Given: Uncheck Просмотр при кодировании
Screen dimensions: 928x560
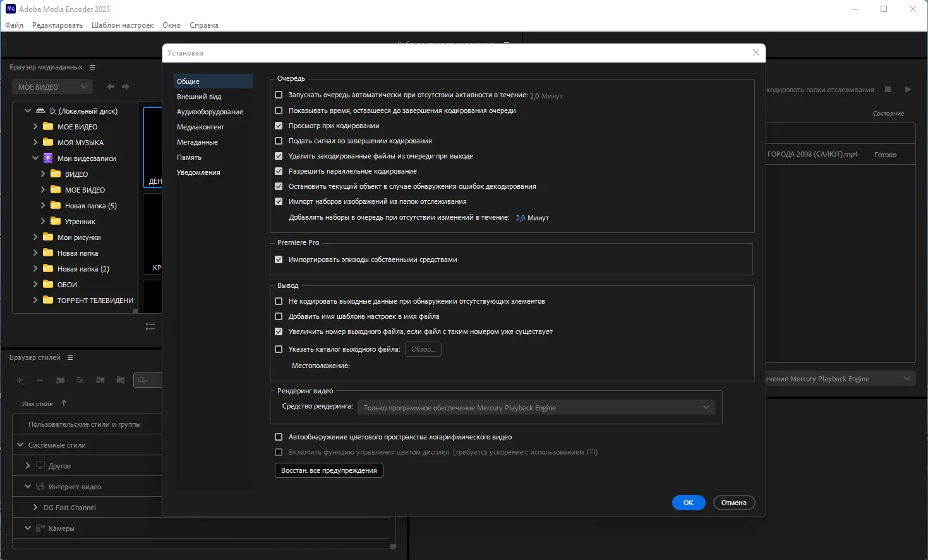Looking at the screenshot, I should pyautogui.click(x=279, y=126).
